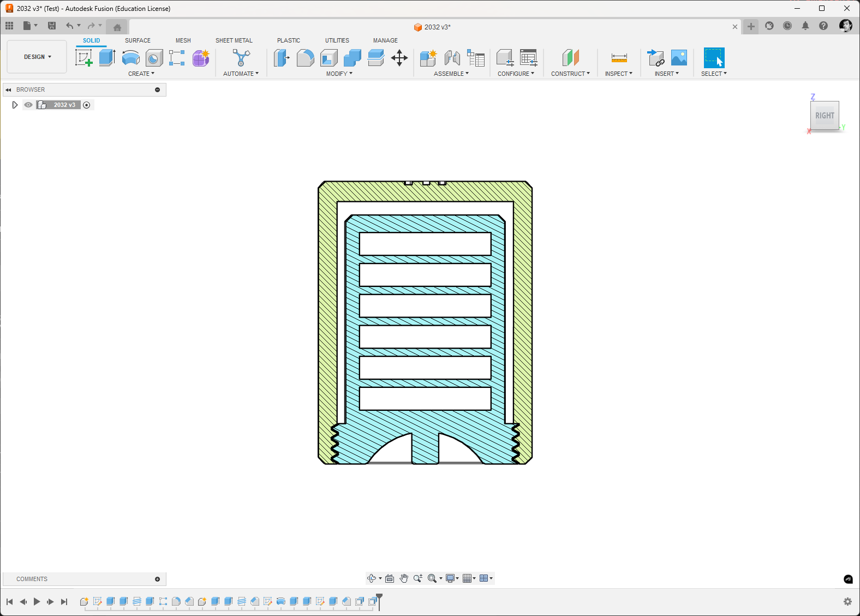Select the Measure tool
This screenshot has width=860, height=616.
coord(619,58)
